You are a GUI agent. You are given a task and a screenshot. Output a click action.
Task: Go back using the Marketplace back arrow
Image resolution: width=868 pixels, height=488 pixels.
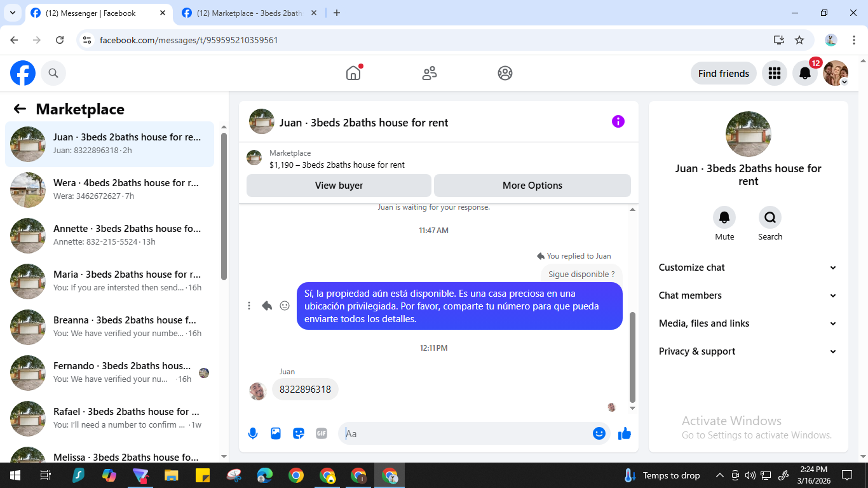(x=20, y=109)
